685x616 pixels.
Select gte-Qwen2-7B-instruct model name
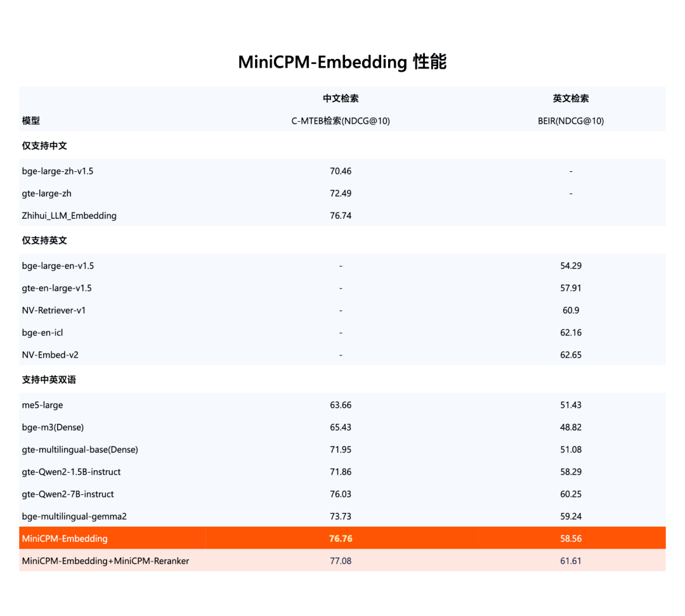tap(68, 494)
